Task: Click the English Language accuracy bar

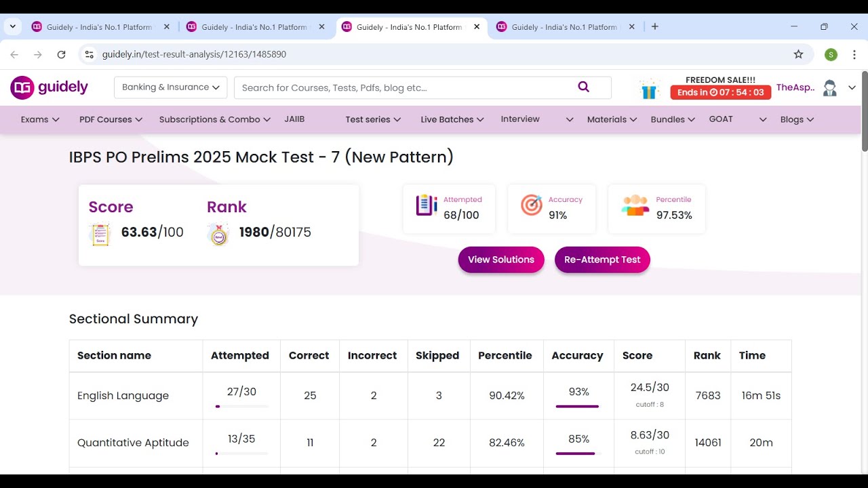Action: coord(577,407)
